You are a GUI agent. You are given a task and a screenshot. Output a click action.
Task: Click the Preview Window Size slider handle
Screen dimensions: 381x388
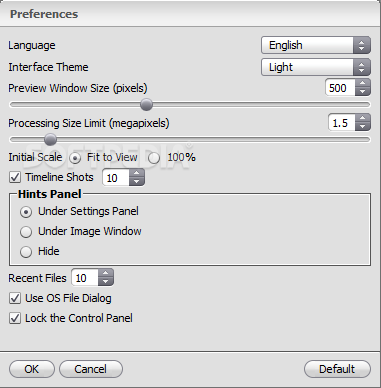click(x=146, y=105)
